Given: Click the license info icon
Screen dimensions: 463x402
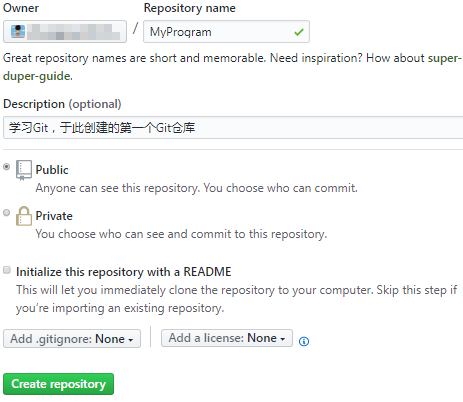Looking at the screenshot, I should click(x=304, y=341).
